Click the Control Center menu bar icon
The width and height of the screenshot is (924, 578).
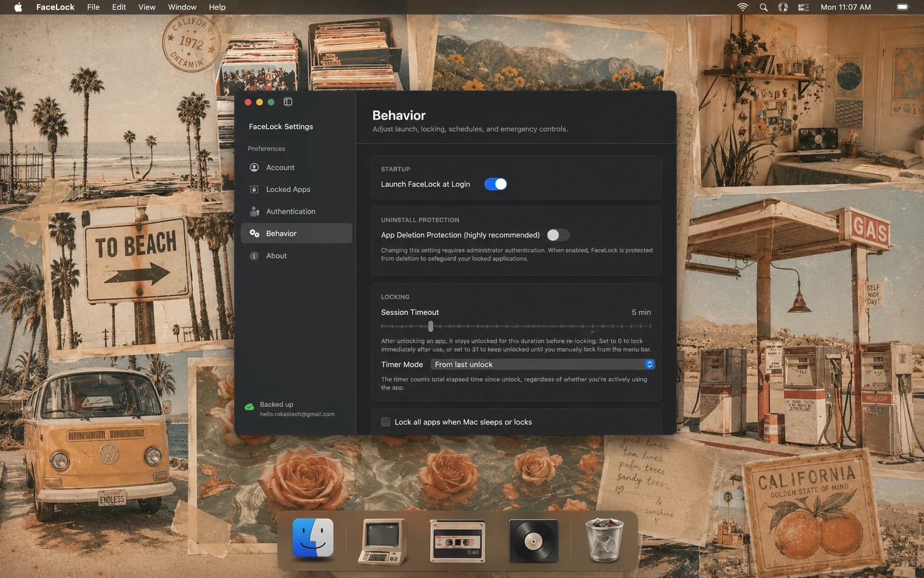point(803,7)
